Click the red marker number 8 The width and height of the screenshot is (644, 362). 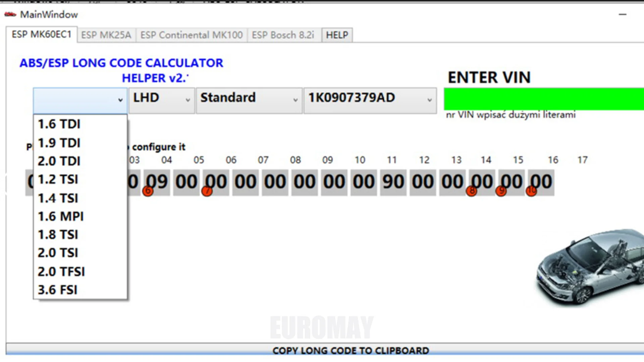point(472,191)
